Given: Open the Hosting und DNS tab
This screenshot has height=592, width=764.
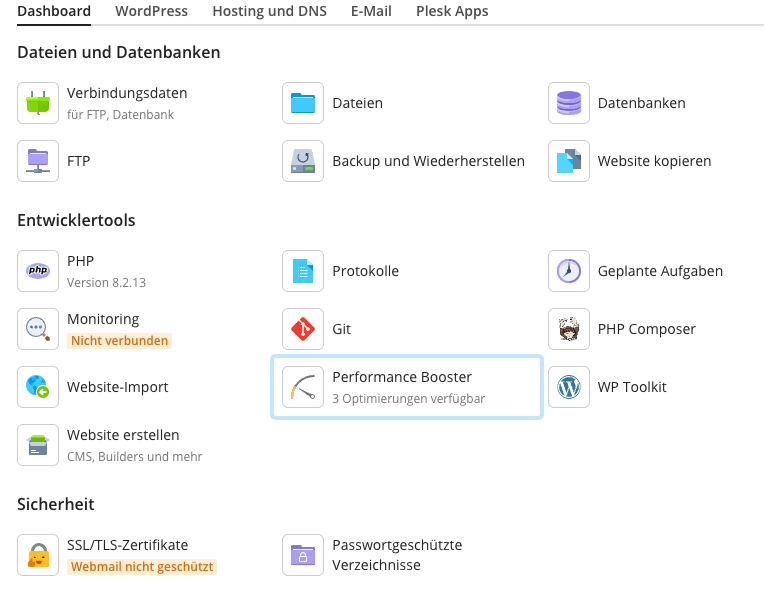Looking at the screenshot, I should 269,11.
